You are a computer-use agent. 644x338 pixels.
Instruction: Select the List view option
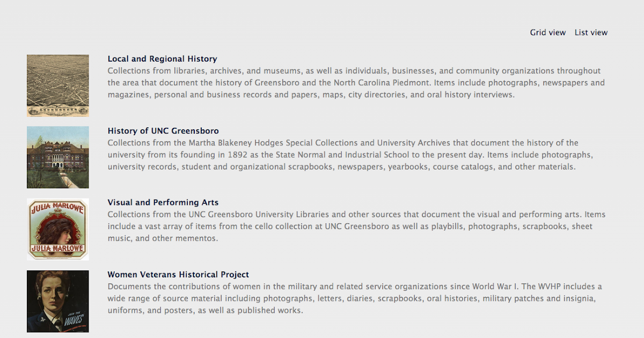[591, 32]
